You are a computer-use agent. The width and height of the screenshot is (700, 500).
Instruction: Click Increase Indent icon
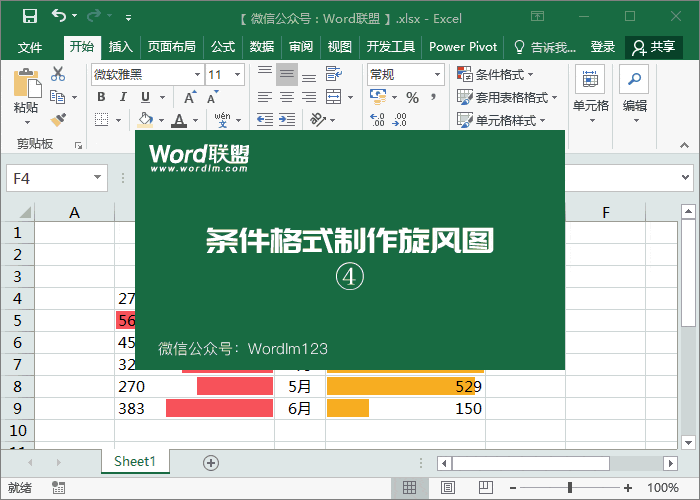coord(287,119)
